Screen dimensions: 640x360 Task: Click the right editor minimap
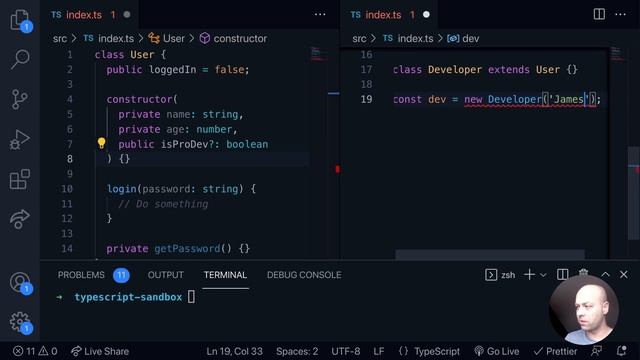[x=617, y=54]
